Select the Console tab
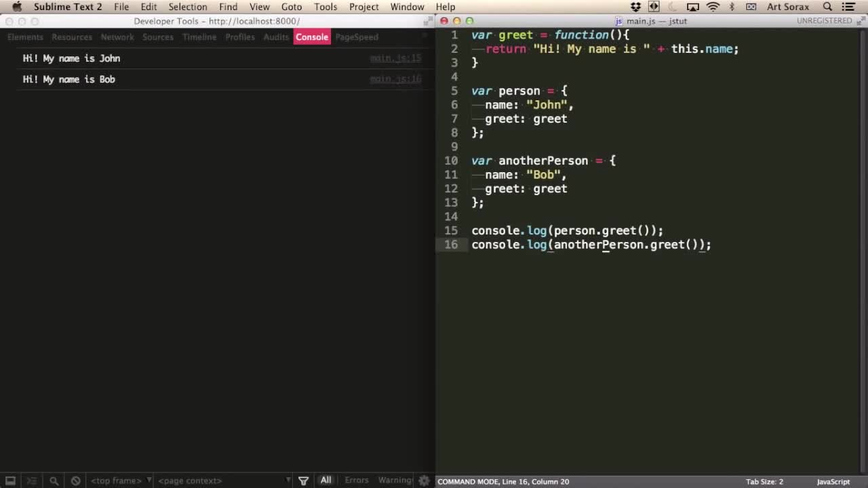The height and width of the screenshot is (488, 868). [x=312, y=37]
